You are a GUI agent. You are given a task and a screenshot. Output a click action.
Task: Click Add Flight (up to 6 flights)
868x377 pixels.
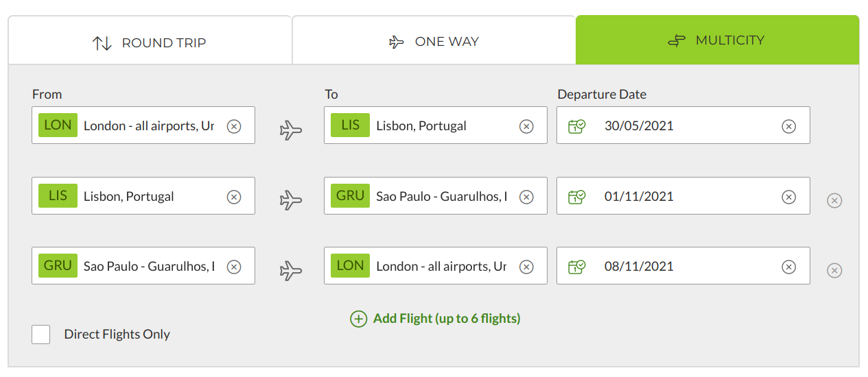[x=447, y=319]
